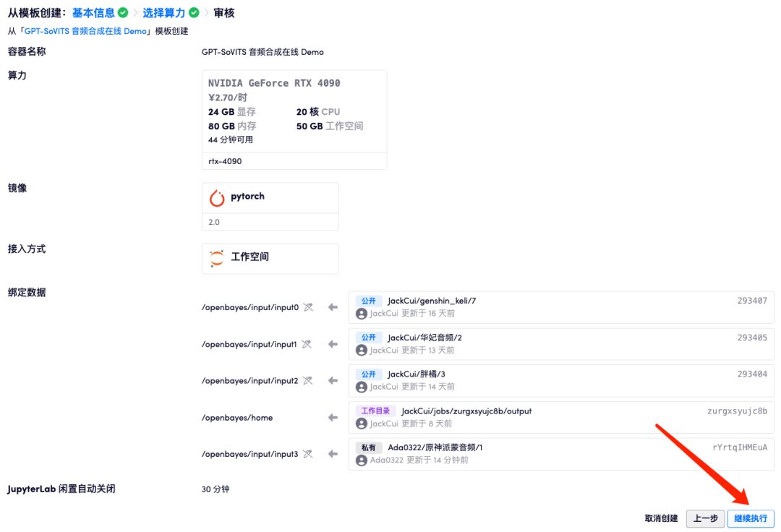Click the 工作空间 access method card
This screenshot has width=781, height=532.
click(270, 258)
